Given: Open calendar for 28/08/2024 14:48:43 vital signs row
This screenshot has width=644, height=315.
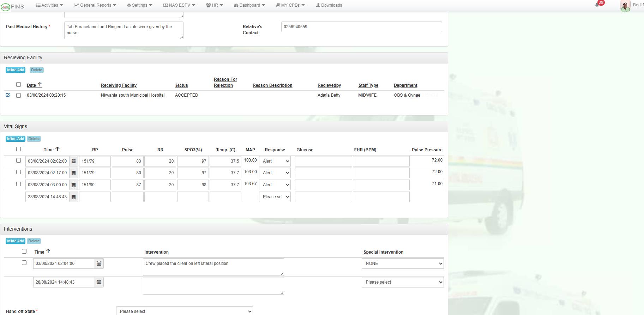Looking at the screenshot, I should click(x=74, y=197).
